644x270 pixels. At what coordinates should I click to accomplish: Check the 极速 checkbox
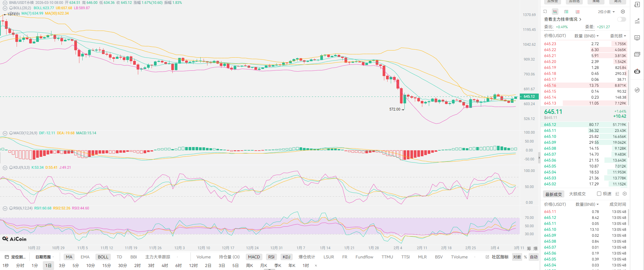[x=599, y=194]
